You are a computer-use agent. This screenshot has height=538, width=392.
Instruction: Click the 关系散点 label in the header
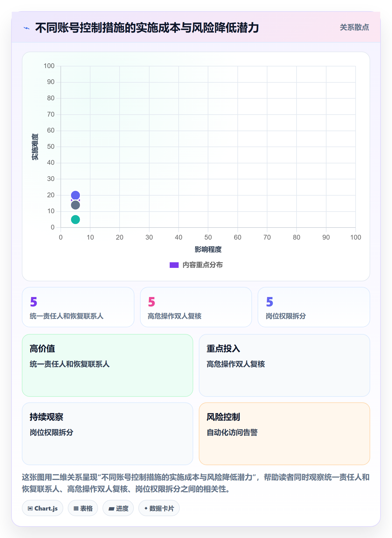[354, 27]
